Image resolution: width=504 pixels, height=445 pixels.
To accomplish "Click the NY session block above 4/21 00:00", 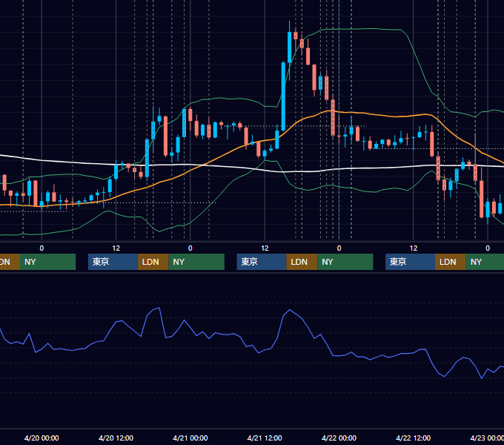I will click(x=196, y=262).
